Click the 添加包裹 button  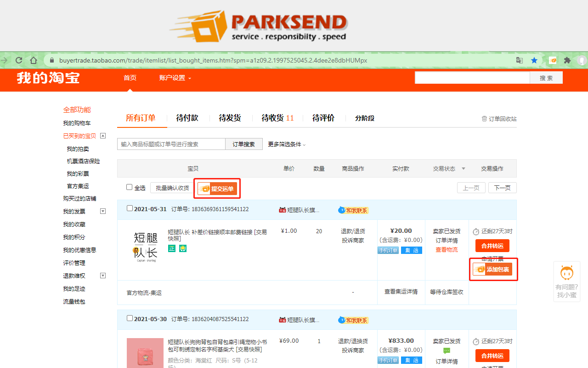(x=492, y=269)
